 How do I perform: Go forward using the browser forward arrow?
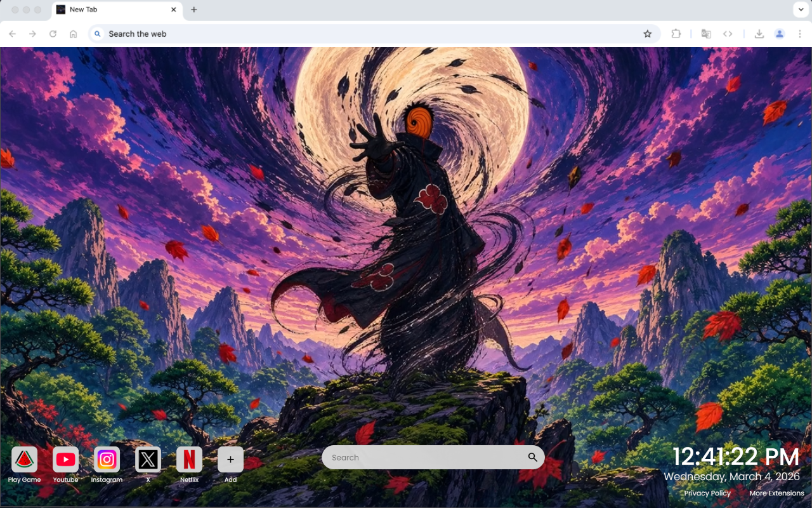coord(32,34)
